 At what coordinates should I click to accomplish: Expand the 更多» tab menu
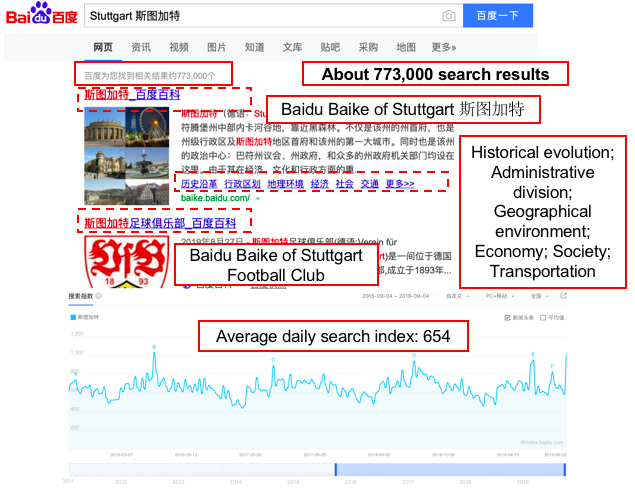[x=444, y=47]
